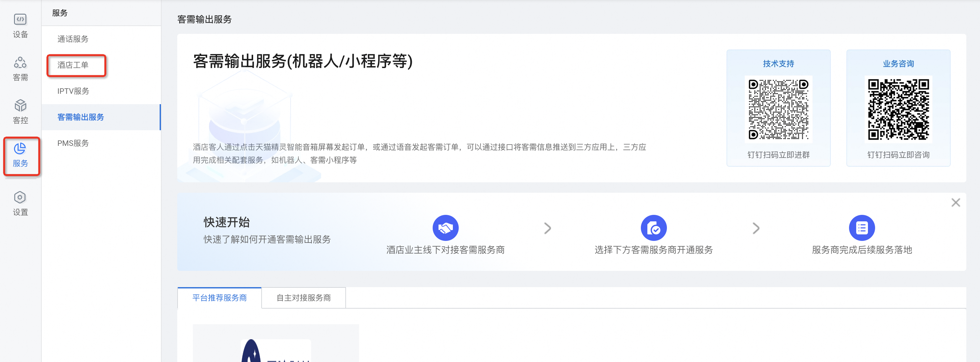
Task: Switch to 自主对接服务商 tab
Action: (303, 298)
